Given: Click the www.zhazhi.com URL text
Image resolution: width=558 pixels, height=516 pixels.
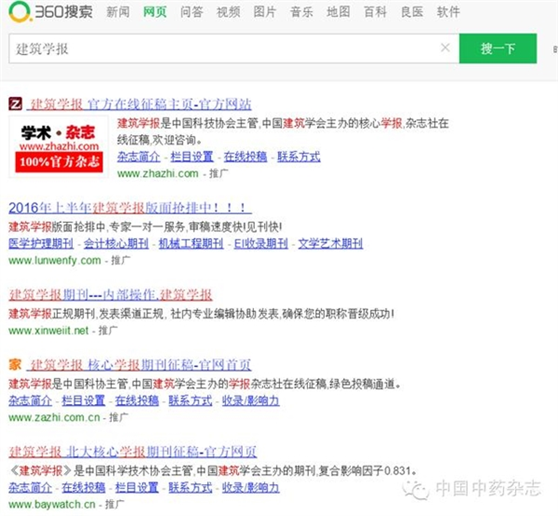Looking at the screenshot, I should point(158,174).
